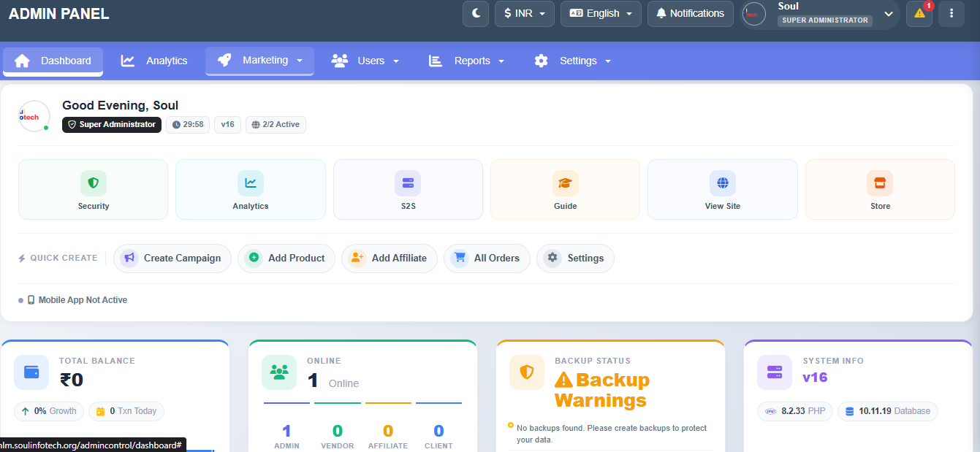Open the Notifications bell button
The image size is (980, 452).
tap(690, 13)
